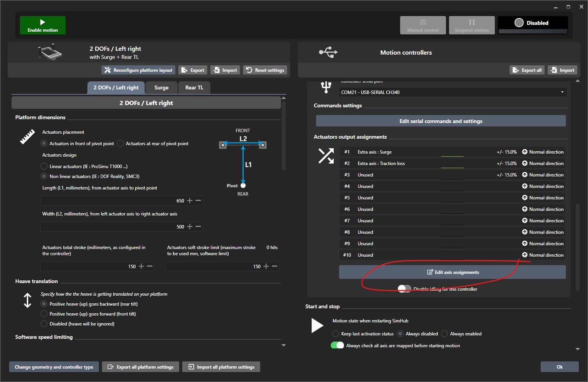588x382 pixels.
Task: Open Manual control panel
Action: click(423, 25)
